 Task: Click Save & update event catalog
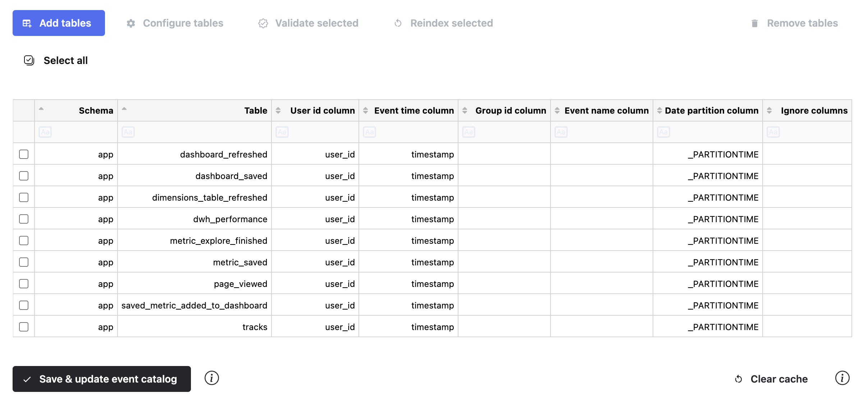101,379
